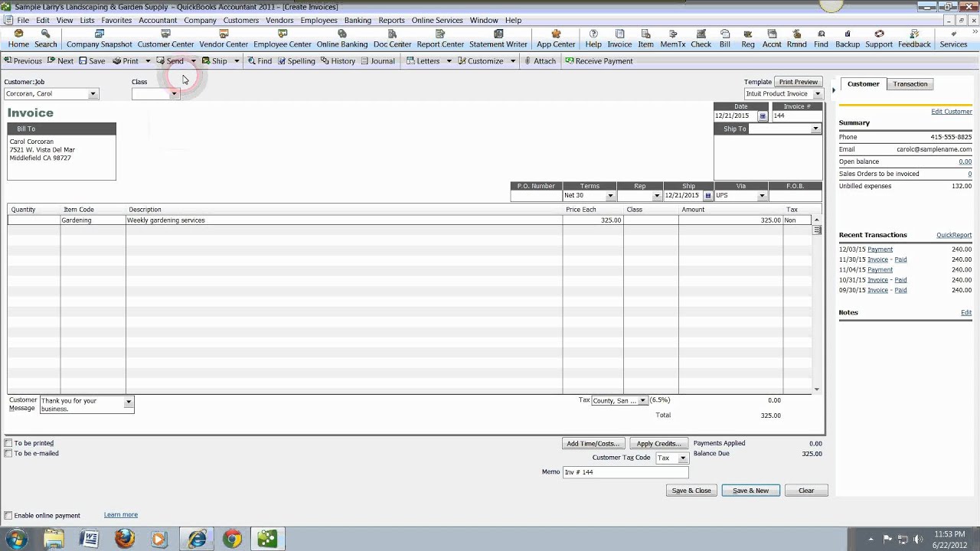980x551 pixels.
Task: Check the To be printed box
Action: pyautogui.click(x=8, y=443)
